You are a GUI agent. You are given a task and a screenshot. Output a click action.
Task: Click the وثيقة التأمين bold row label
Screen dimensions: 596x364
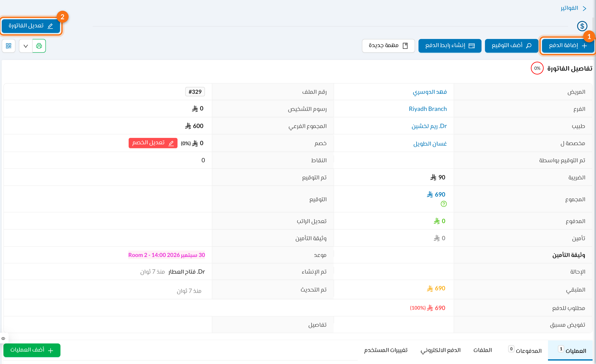tap(568, 255)
